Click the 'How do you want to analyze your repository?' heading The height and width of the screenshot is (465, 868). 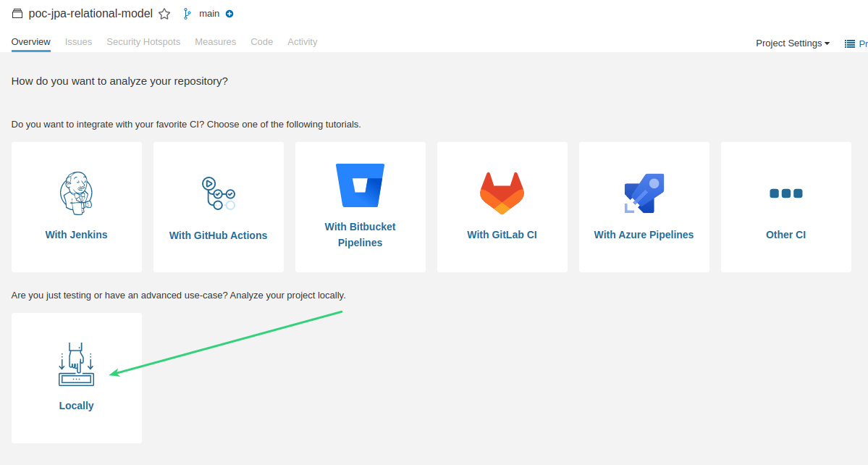point(119,81)
